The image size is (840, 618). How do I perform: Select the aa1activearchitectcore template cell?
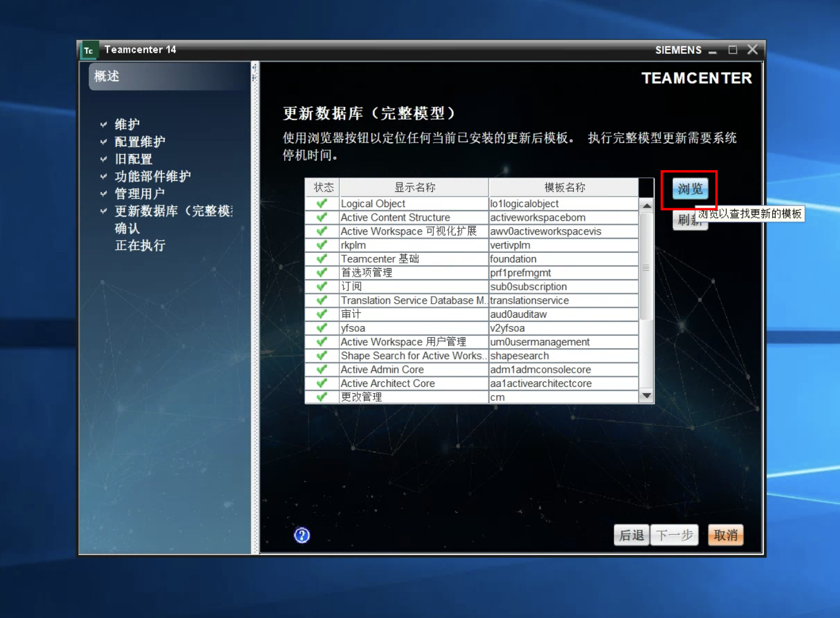click(564, 383)
